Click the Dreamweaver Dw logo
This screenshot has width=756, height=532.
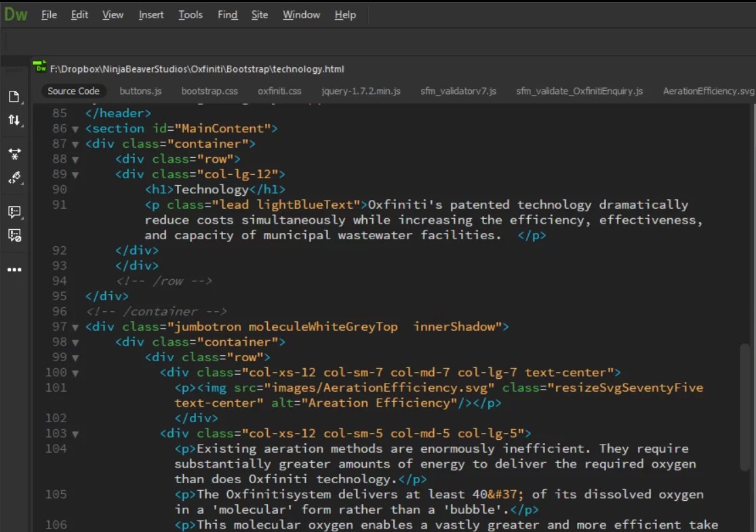[16, 14]
